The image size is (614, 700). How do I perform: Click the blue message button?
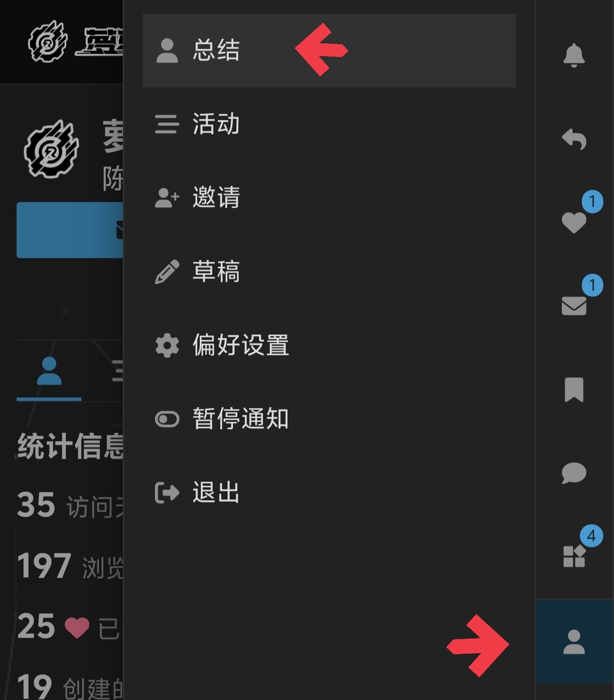[70, 230]
